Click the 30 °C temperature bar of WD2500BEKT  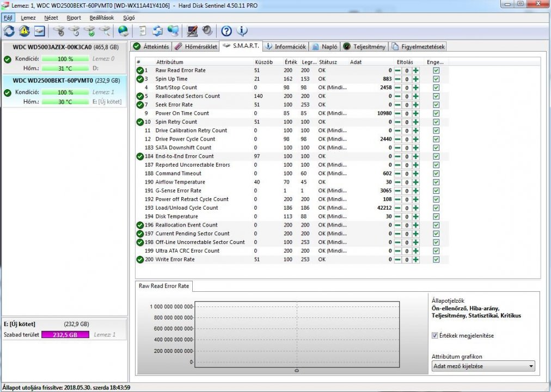pyautogui.click(x=65, y=102)
